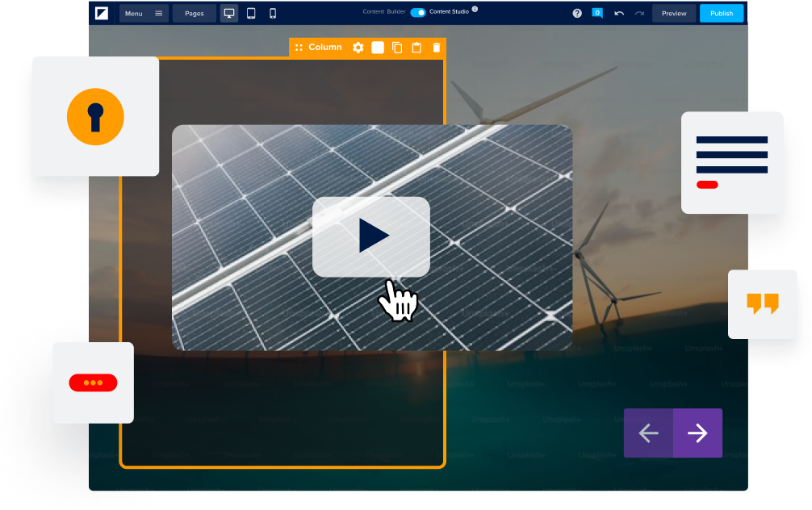Open Column settings gear
Image resolution: width=812 pixels, height=510 pixels.
click(x=358, y=48)
